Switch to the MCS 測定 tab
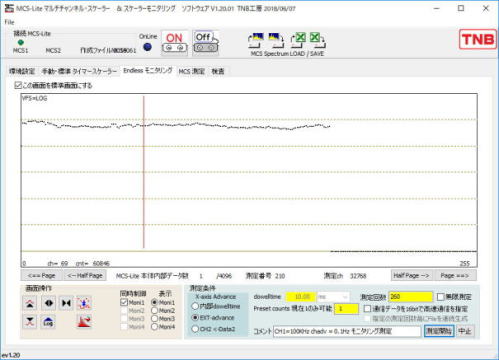Image resolution: width=499 pixels, height=360 pixels. (191, 71)
